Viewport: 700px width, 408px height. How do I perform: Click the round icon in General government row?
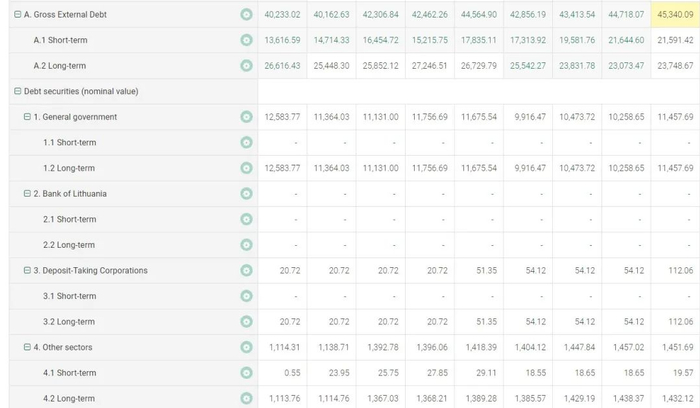[x=246, y=117]
